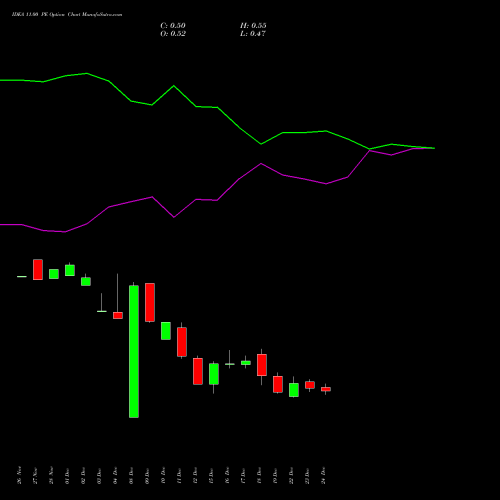Click the "08 Dec" date axis label
The width and height of the screenshot is (500, 500).
pos(131,476)
